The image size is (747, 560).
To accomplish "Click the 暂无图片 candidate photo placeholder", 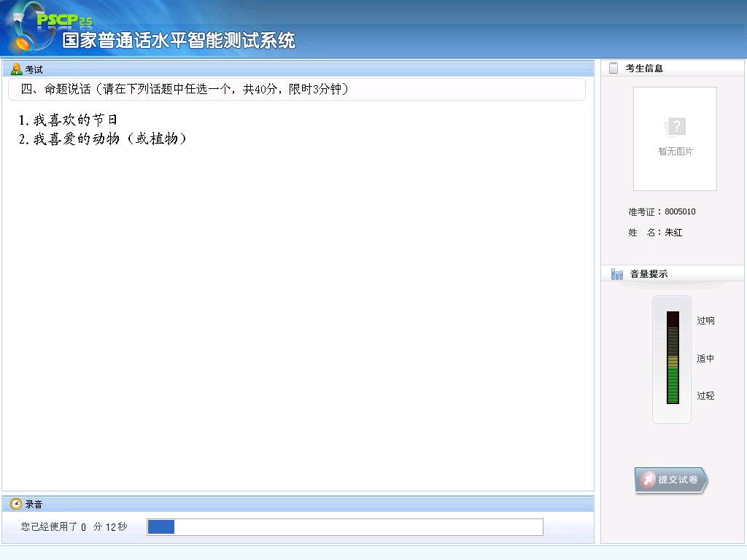I will tap(675, 139).
